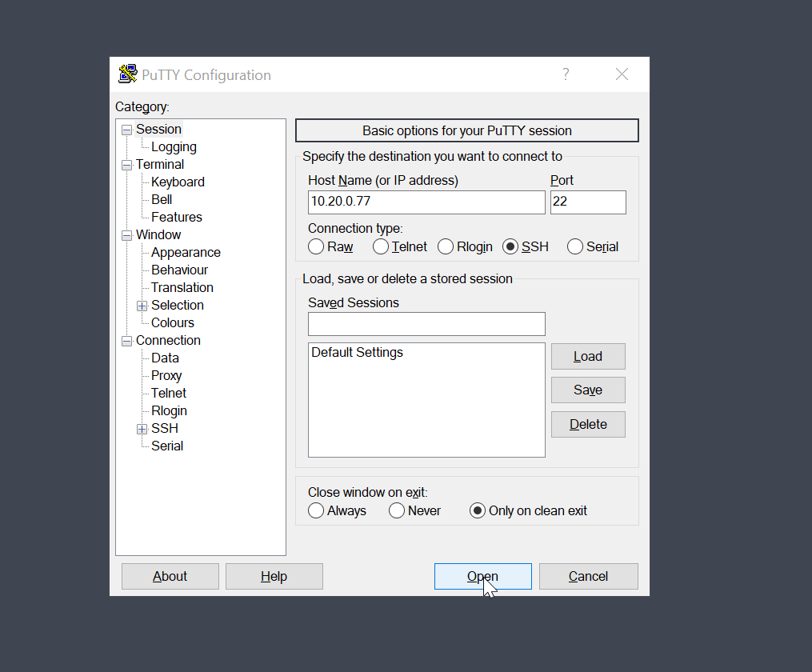Screen dimensions: 812x672
Task: Open the Bell settings category
Action: (x=162, y=199)
